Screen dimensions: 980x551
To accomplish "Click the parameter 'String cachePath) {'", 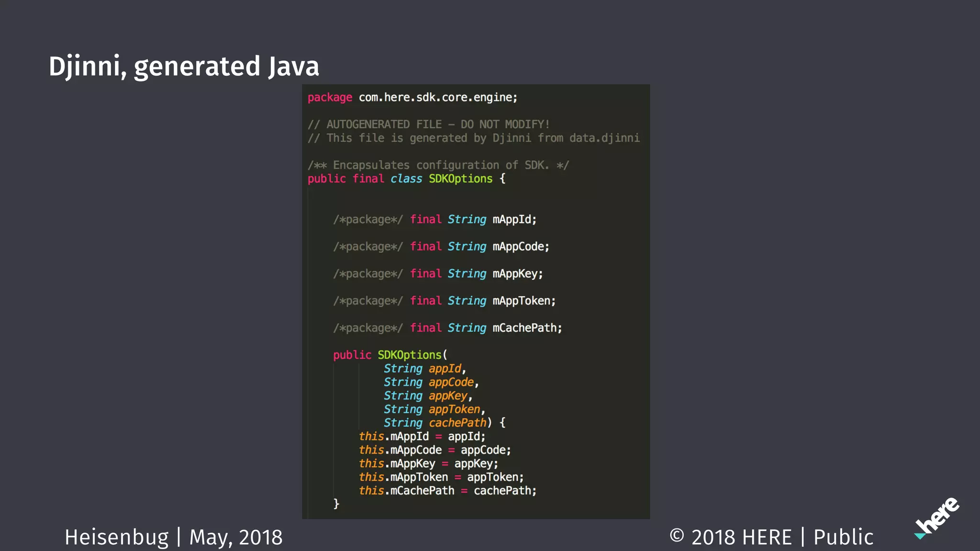I will (445, 423).
